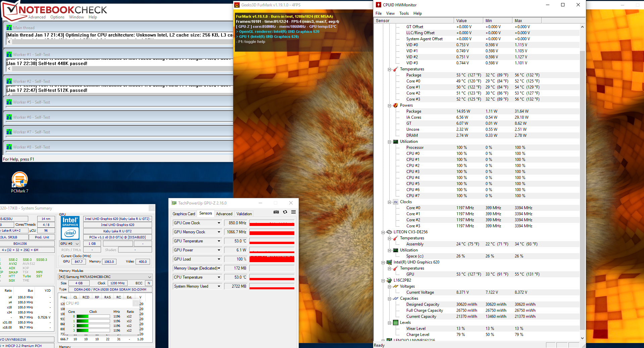This screenshot has width=644, height=348.
Task: Collapse the Clocks node in HWMonitor
Action: click(390, 202)
